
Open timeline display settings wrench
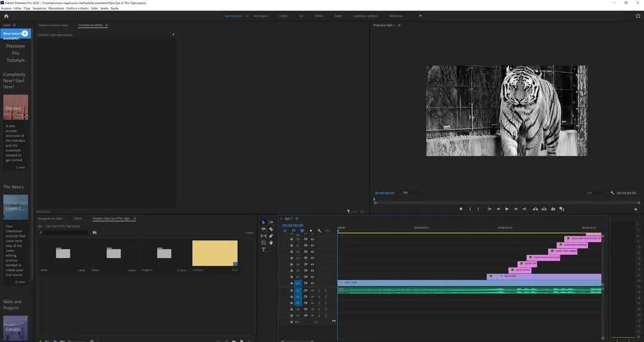click(x=320, y=231)
